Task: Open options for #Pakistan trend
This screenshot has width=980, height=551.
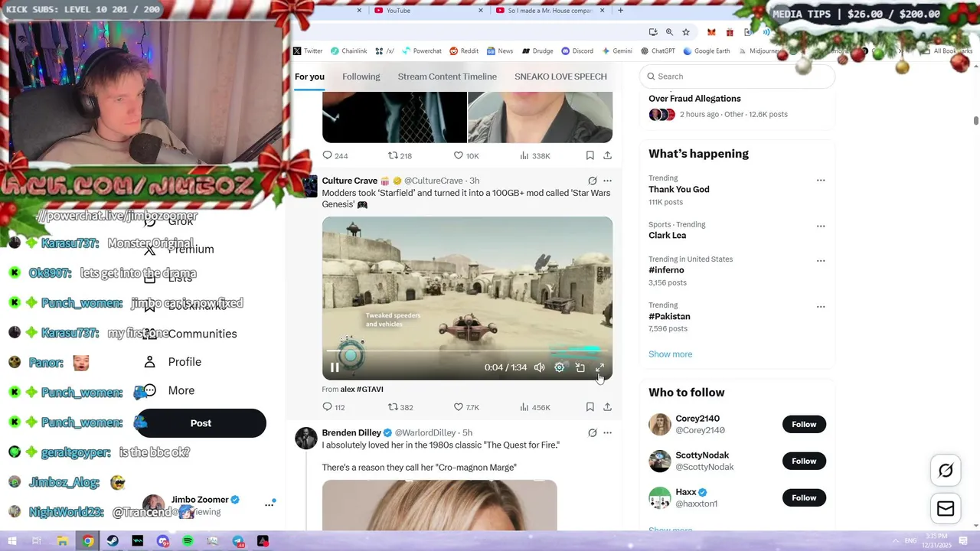Action: (821, 306)
